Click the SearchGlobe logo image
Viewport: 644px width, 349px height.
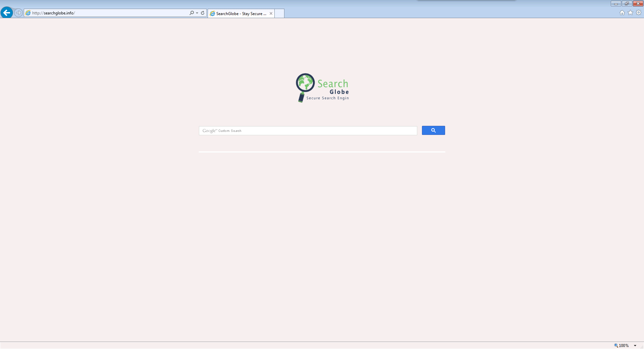click(x=322, y=88)
